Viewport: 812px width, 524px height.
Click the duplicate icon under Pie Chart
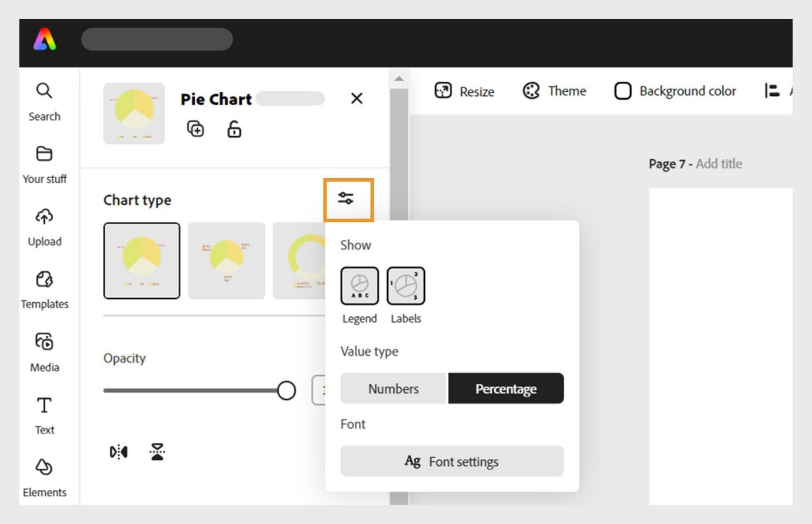pyautogui.click(x=195, y=129)
